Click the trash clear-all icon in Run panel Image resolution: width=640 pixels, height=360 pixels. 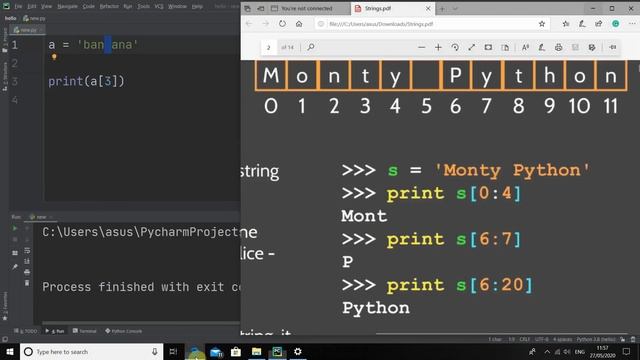27,283
